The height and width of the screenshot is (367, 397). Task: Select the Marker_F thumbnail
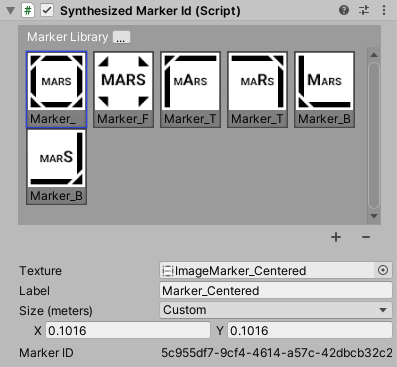point(123,89)
